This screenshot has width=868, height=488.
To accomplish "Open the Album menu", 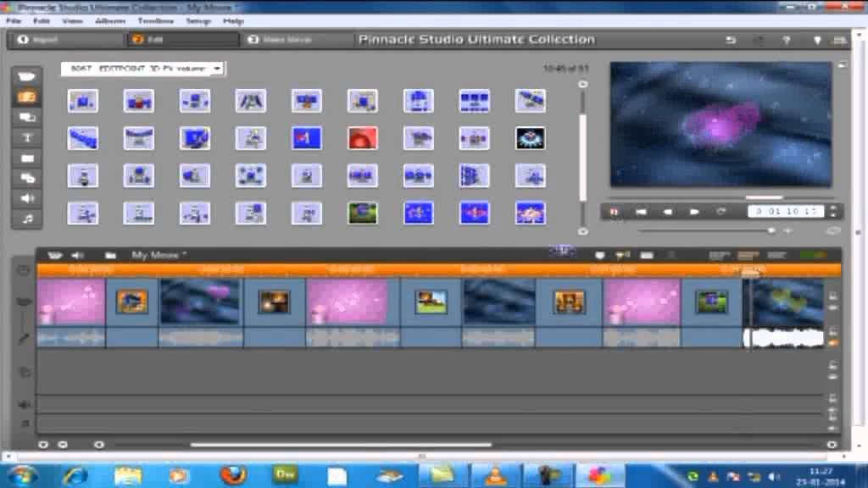I will click(110, 21).
